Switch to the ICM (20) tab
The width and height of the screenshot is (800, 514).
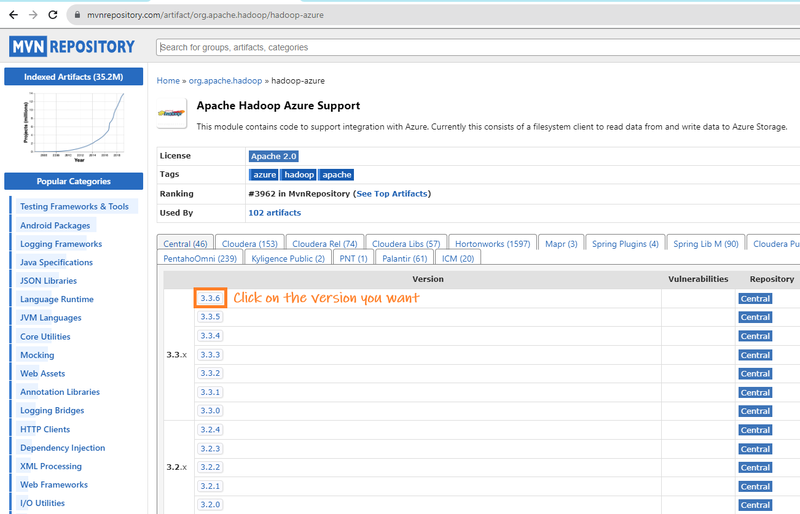(x=458, y=258)
